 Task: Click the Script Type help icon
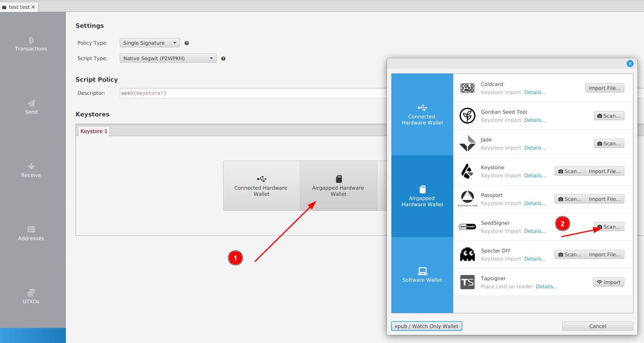(223, 59)
